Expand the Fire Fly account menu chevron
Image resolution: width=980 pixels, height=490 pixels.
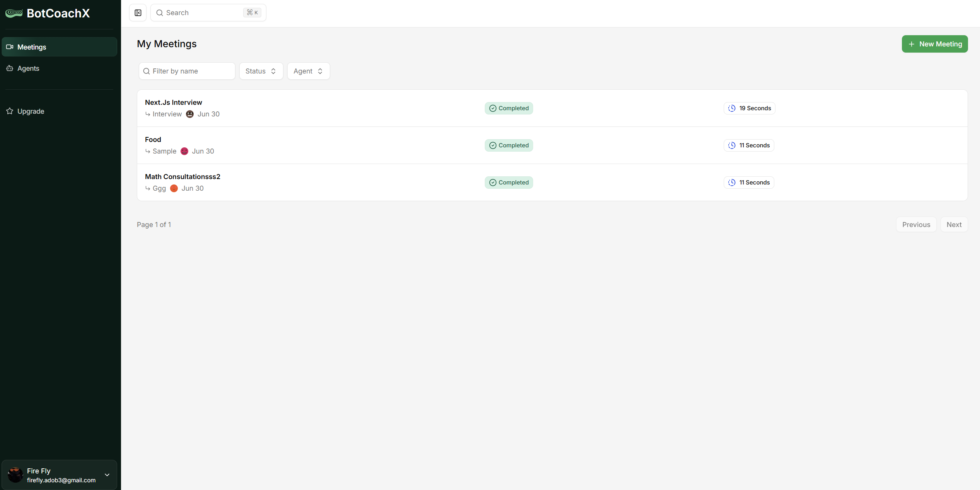tap(107, 475)
